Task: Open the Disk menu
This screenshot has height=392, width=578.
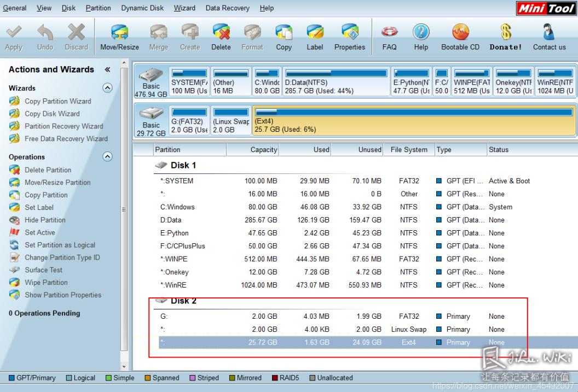Action: (68, 8)
